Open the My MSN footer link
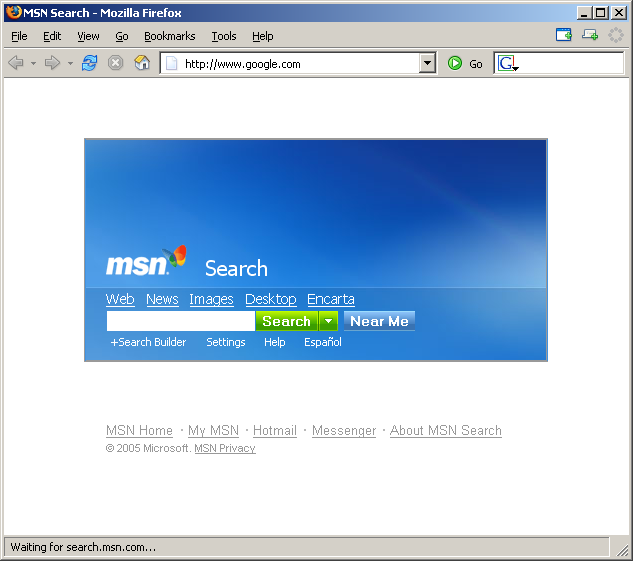Screen dimensions: 633x561 tap(214, 431)
